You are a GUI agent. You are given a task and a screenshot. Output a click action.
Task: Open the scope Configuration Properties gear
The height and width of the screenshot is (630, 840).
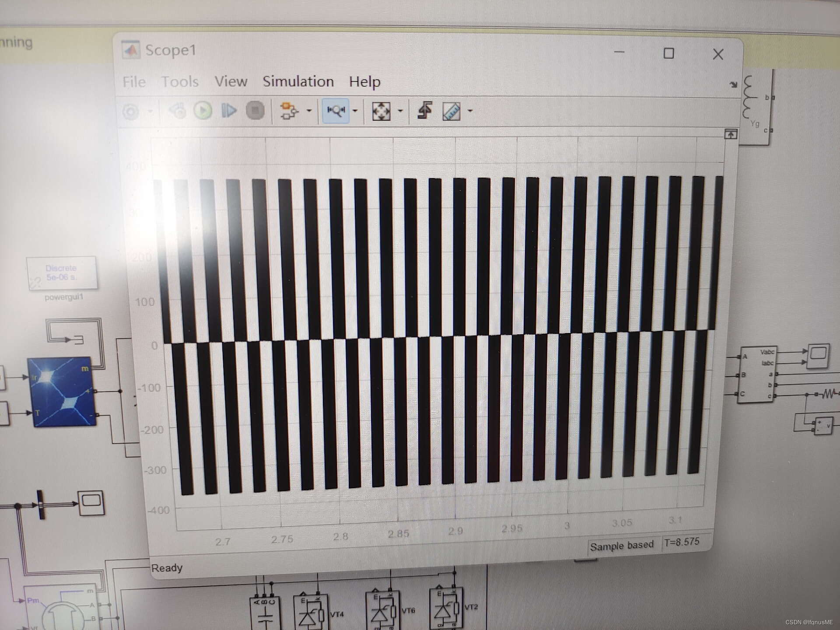coord(130,112)
